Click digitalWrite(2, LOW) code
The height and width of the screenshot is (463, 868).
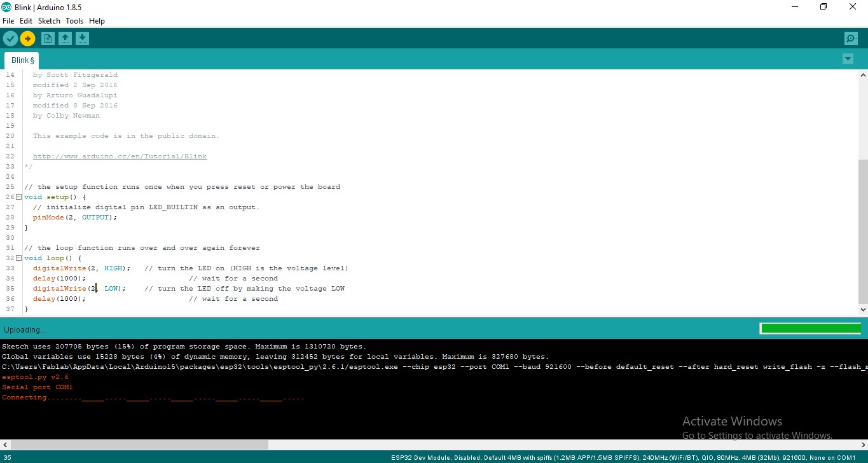click(79, 289)
